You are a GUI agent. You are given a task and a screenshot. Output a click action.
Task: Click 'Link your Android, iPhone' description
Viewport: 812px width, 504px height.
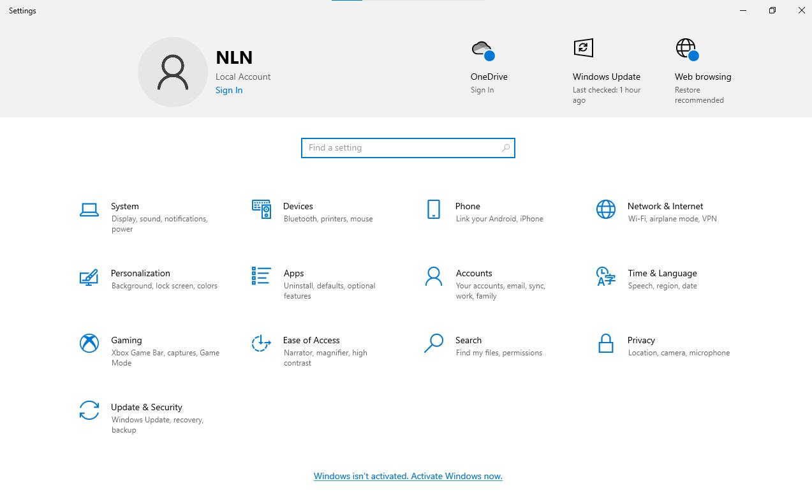coord(499,219)
